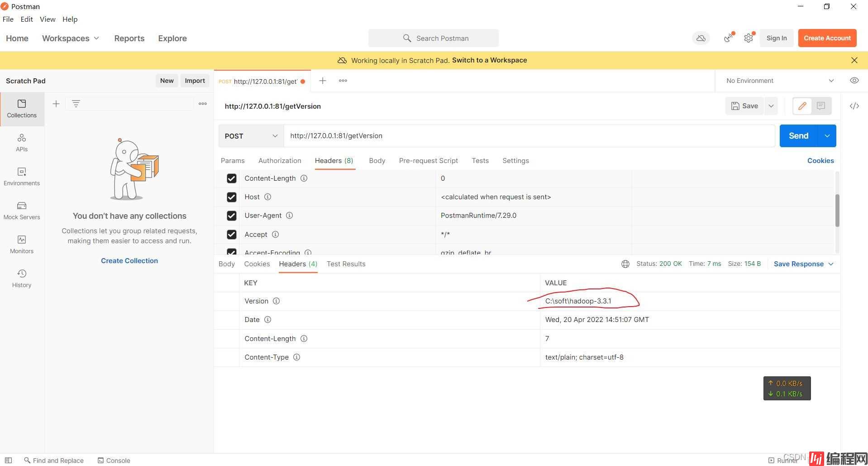Open the Pre-request Script tab

click(x=429, y=161)
